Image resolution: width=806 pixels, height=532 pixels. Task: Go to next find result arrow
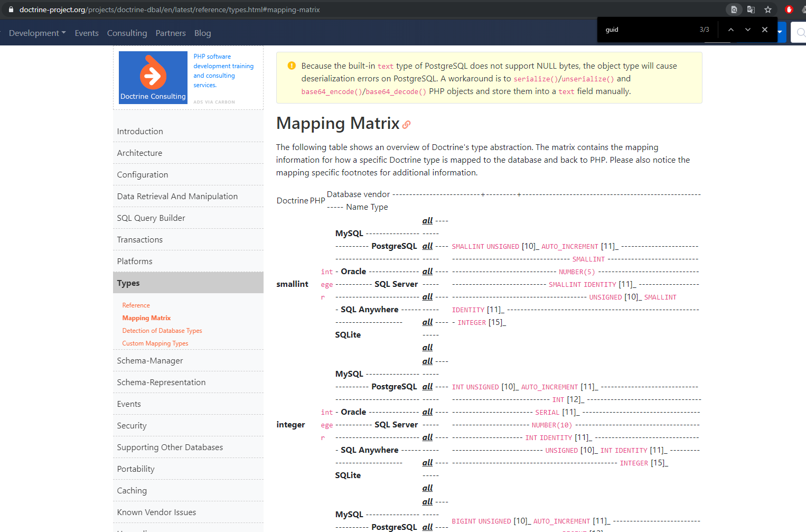click(748, 30)
